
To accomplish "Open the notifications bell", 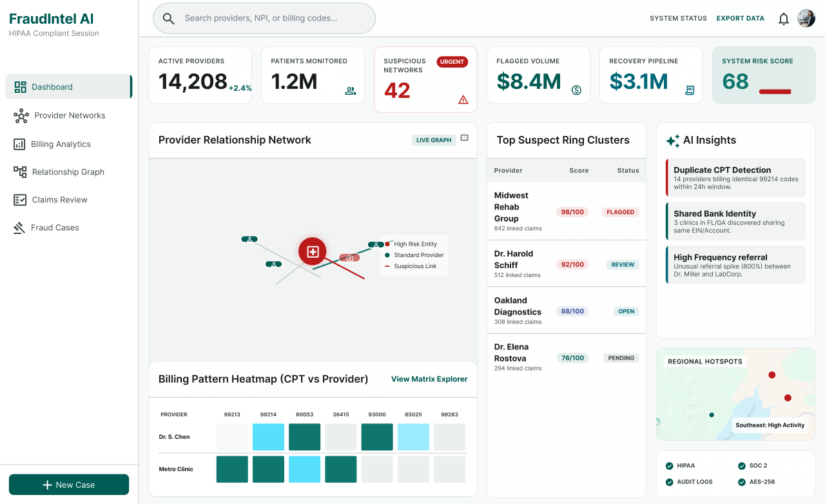I will [784, 19].
